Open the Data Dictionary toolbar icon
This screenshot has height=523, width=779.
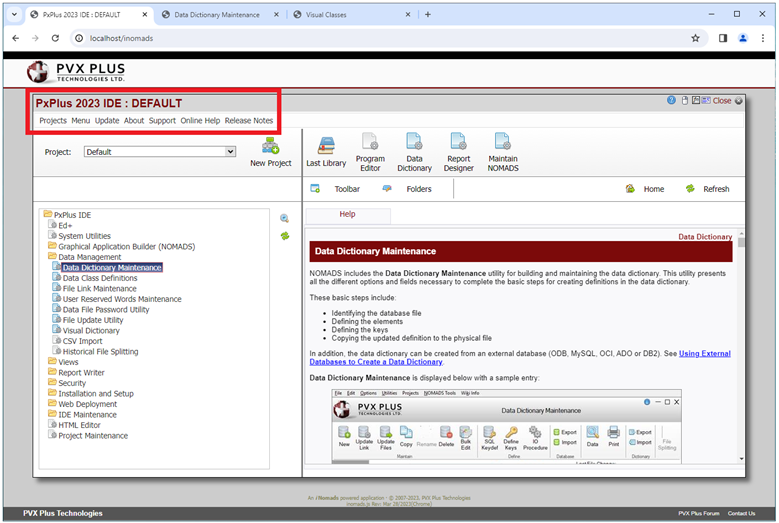414,142
